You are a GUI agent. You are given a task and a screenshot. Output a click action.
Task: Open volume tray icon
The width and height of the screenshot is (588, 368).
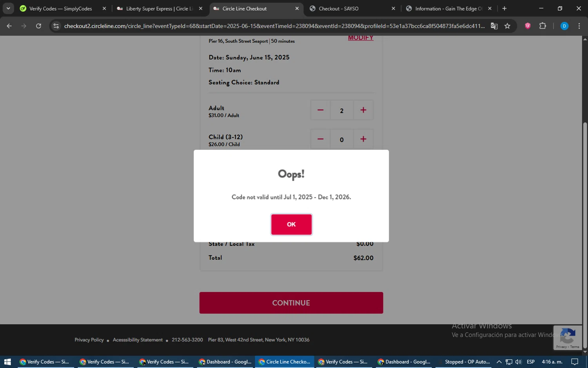pyautogui.click(x=519, y=362)
